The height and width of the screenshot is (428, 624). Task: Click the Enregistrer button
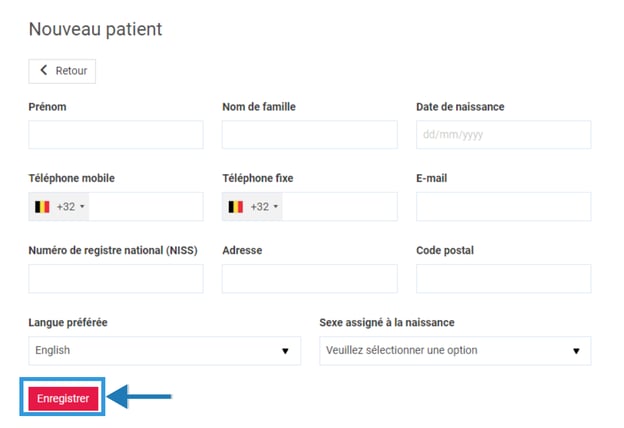[x=63, y=398]
